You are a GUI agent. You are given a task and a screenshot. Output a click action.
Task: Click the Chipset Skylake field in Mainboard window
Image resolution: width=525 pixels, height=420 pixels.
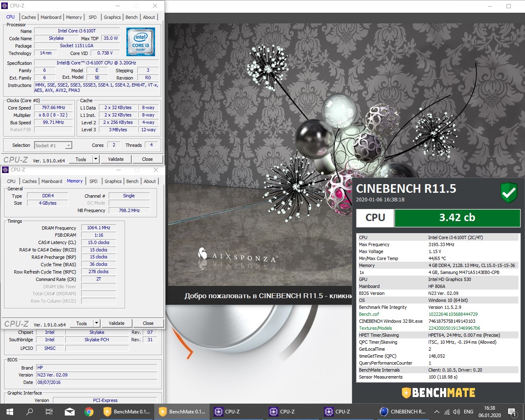pyautogui.click(x=97, y=332)
